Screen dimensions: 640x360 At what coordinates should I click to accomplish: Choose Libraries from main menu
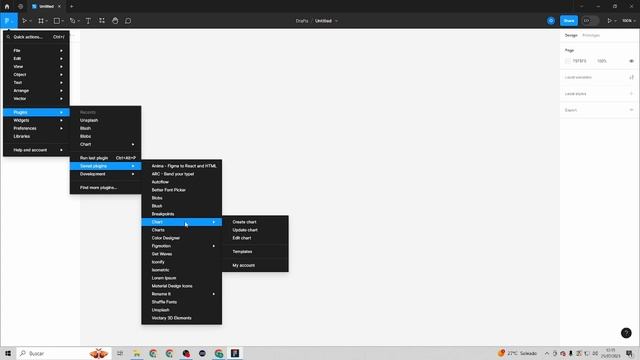36,136
